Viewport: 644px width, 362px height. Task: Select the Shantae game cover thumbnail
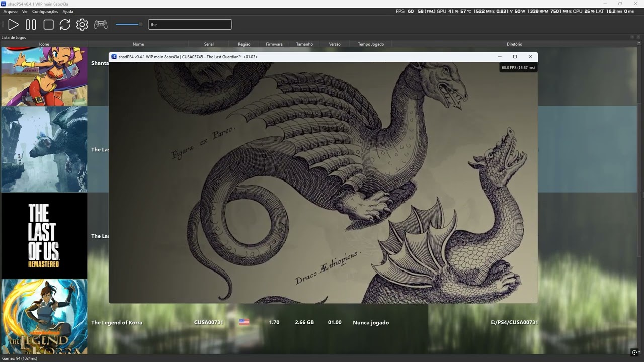point(44,76)
